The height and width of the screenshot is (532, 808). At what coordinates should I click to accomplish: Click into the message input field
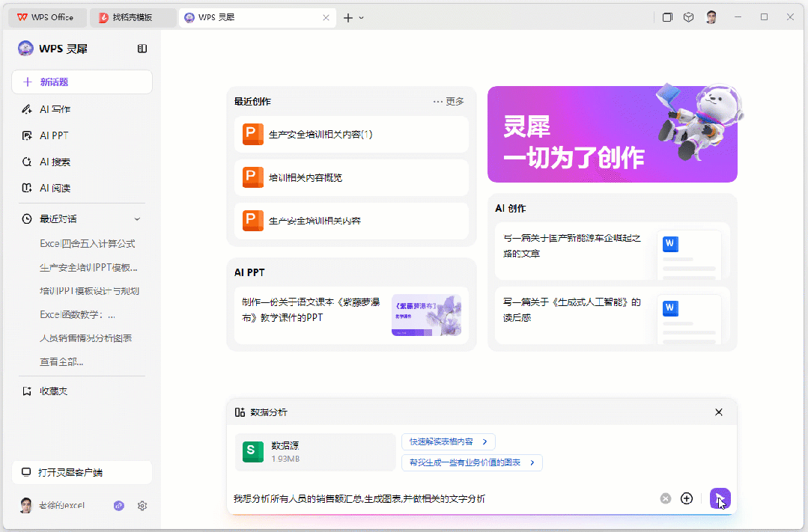click(x=443, y=498)
